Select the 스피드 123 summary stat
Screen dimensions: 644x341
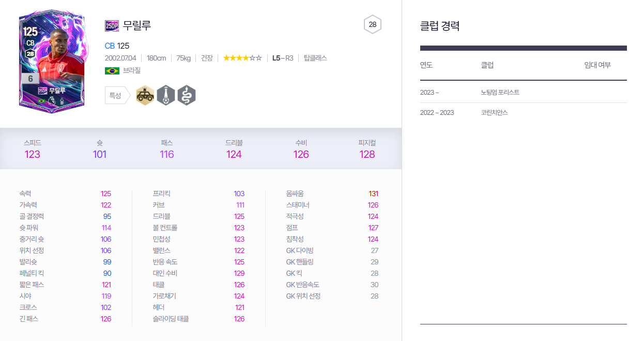coord(32,149)
